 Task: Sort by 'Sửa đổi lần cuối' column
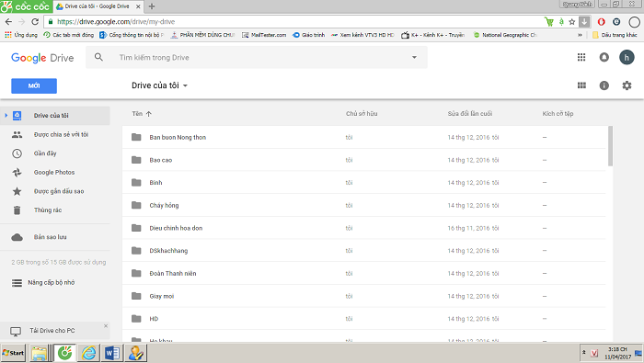pyautogui.click(x=470, y=114)
